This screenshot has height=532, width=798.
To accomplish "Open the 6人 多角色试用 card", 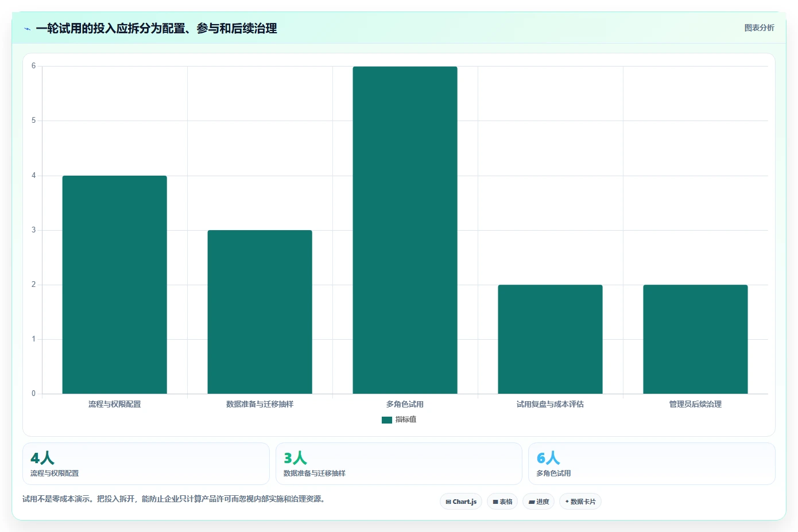I will (652, 464).
